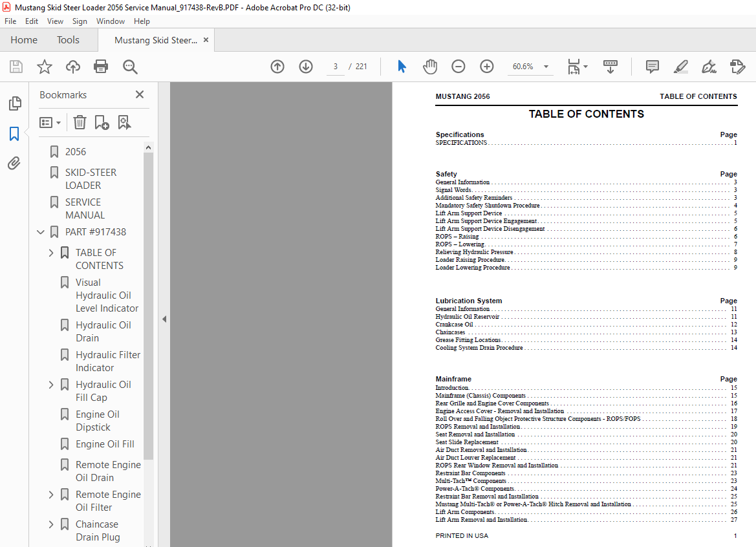Delete selected bookmark trash icon

[x=80, y=122]
